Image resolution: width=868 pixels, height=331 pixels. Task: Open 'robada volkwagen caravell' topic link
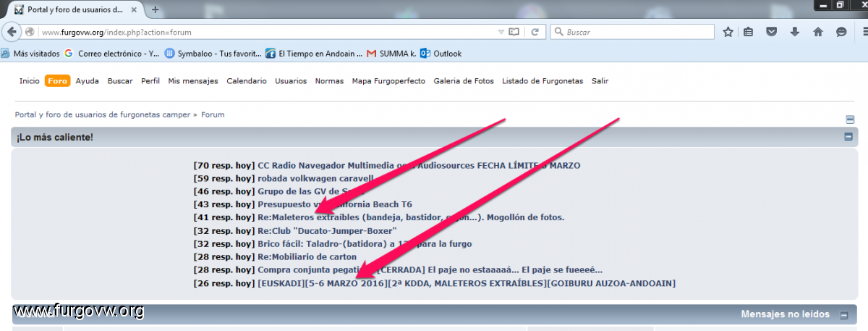click(x=315, y=178)
